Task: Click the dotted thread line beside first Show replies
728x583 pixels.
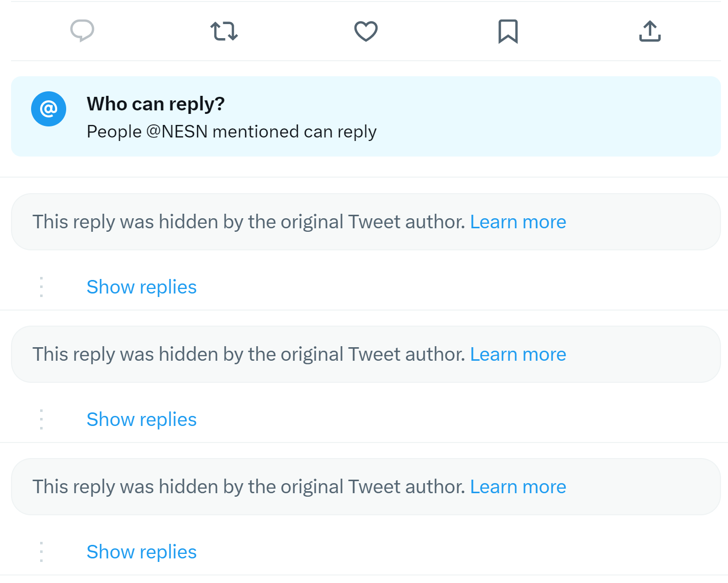Action: click(41, 287)
